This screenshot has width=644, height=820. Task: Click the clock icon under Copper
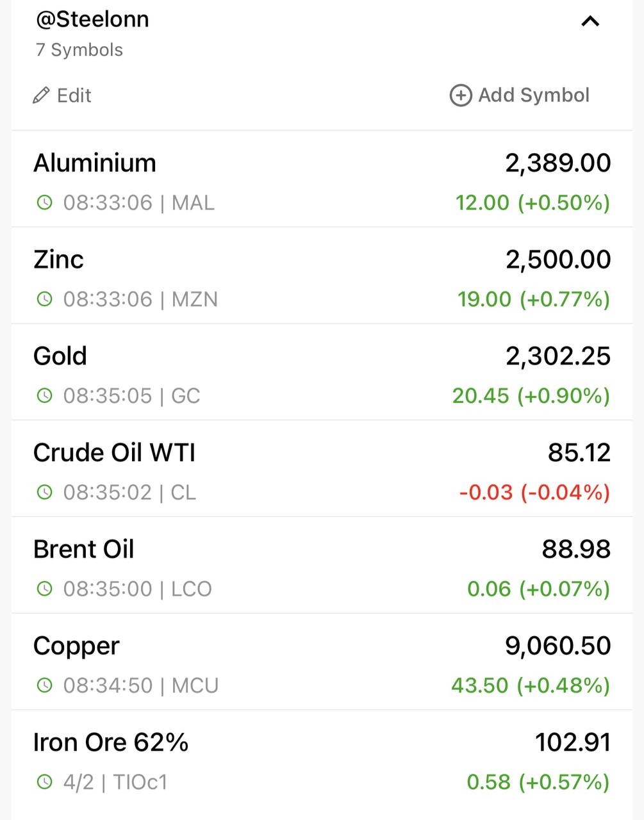point(44,685)
